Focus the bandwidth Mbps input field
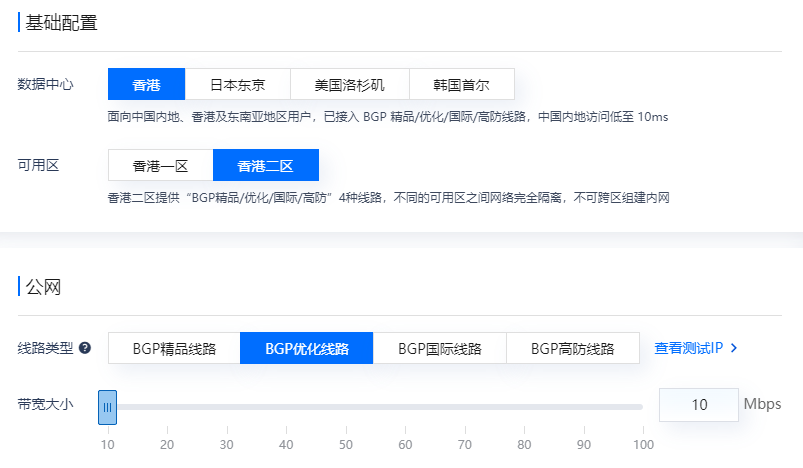 click(699, 405)
